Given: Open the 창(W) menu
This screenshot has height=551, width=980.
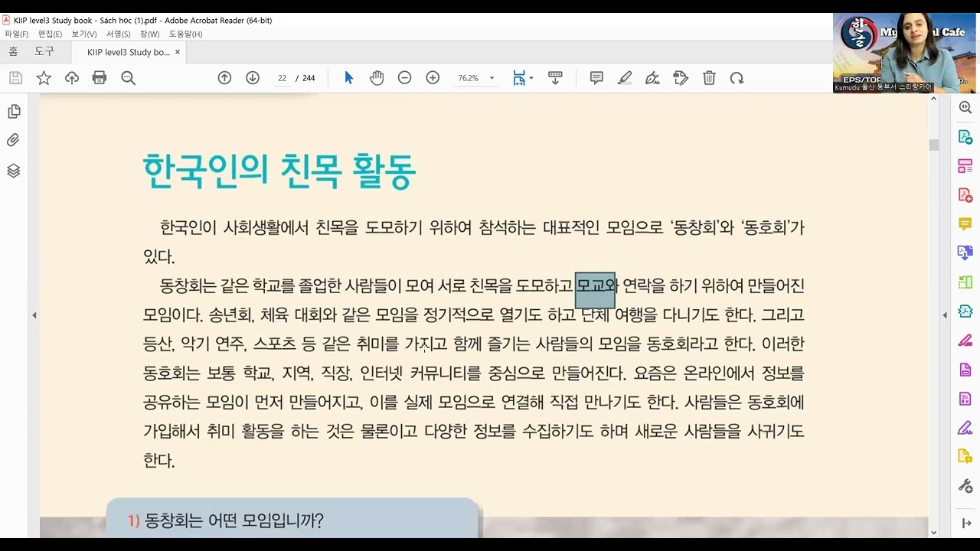Looking at the screenshot, I should tap(149, 34).
